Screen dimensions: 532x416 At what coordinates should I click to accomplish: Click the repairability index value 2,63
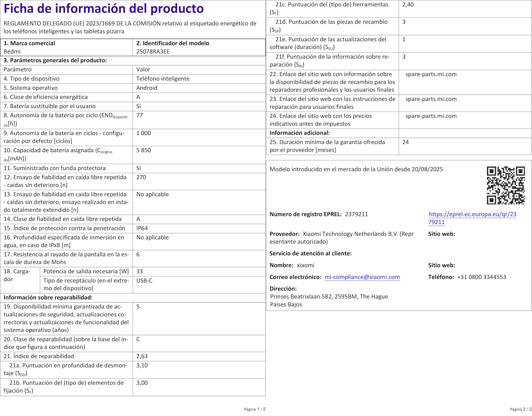click(x=142, y=356)
